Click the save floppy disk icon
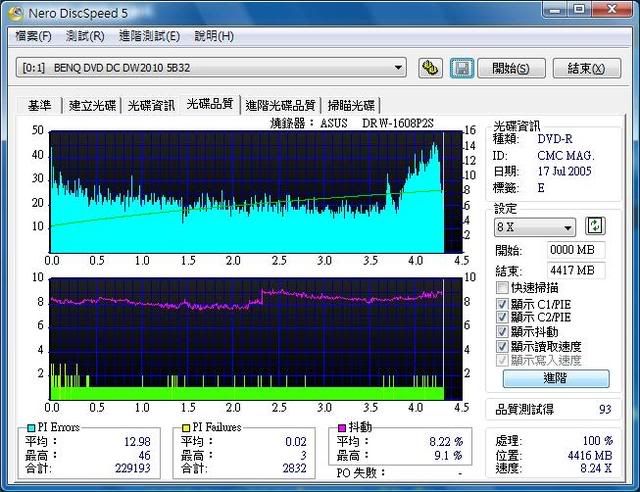 (x=462, y=68)
